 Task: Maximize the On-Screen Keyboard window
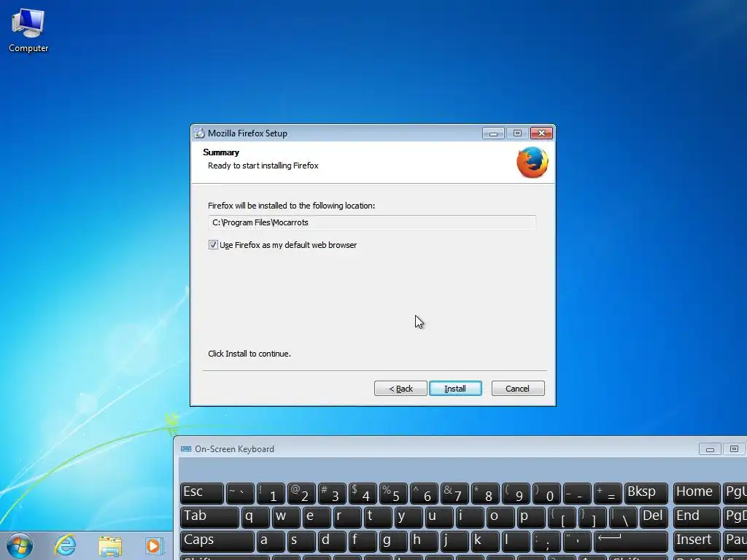[x=734, y=449]
